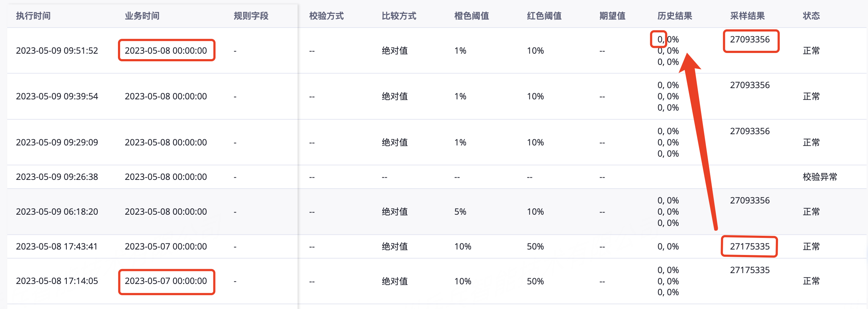Select execution time 2023-05-09 09:26:38 row
The height and width of the screenshot is (309, 868).
[437, 177]
